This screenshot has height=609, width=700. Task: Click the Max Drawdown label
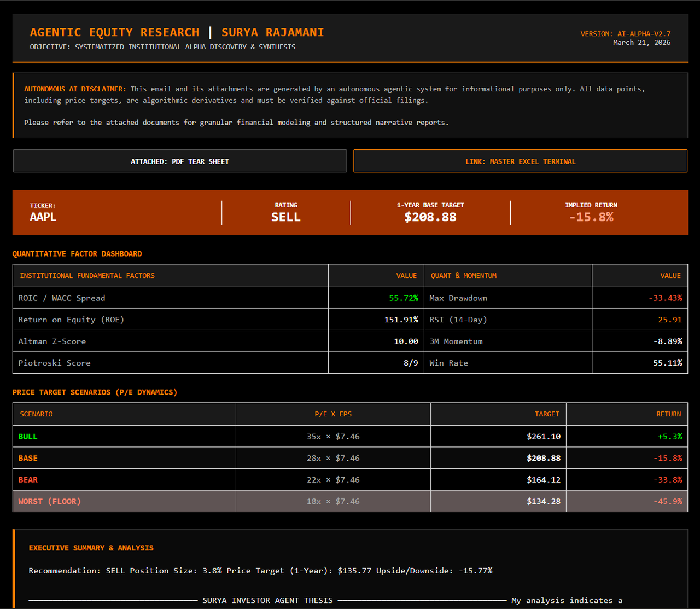[458, 298]
